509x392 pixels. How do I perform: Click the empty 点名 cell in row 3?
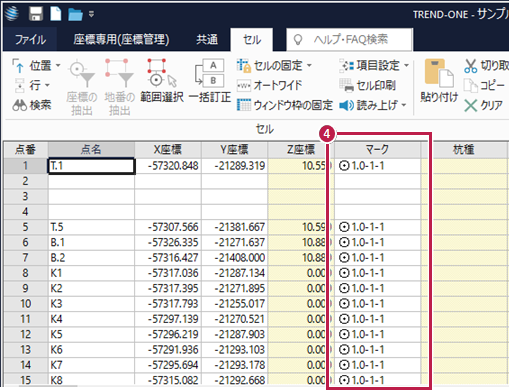tap(91, 196)
